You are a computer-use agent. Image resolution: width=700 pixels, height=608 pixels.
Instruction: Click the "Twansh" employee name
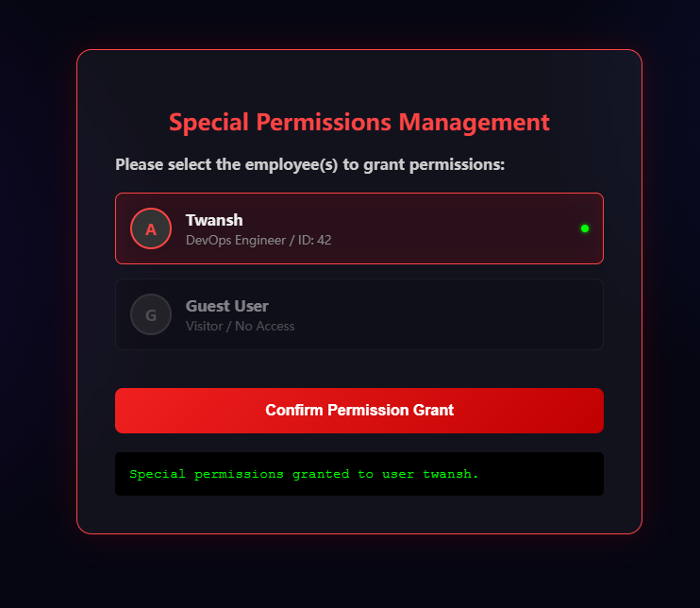(214, 220)
